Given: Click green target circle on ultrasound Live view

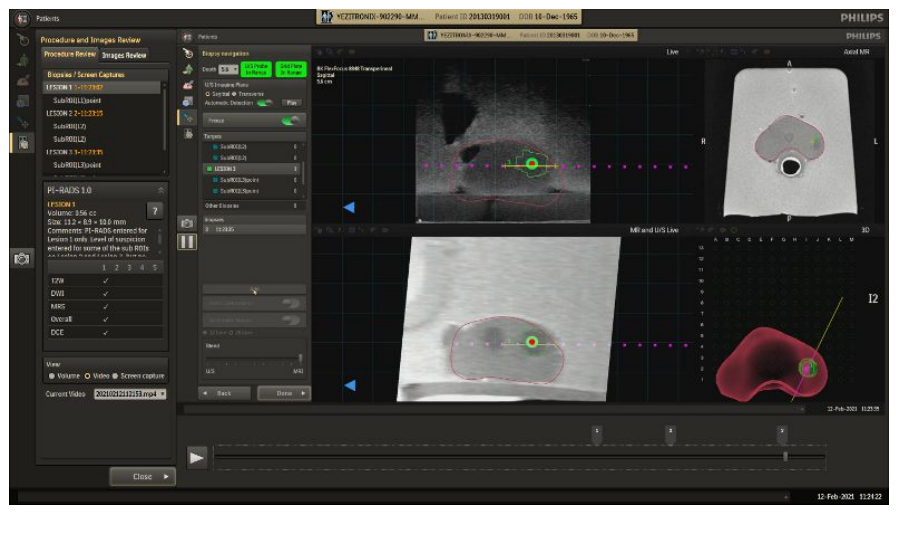Looking at the screenshot, I should pos(532,165).
